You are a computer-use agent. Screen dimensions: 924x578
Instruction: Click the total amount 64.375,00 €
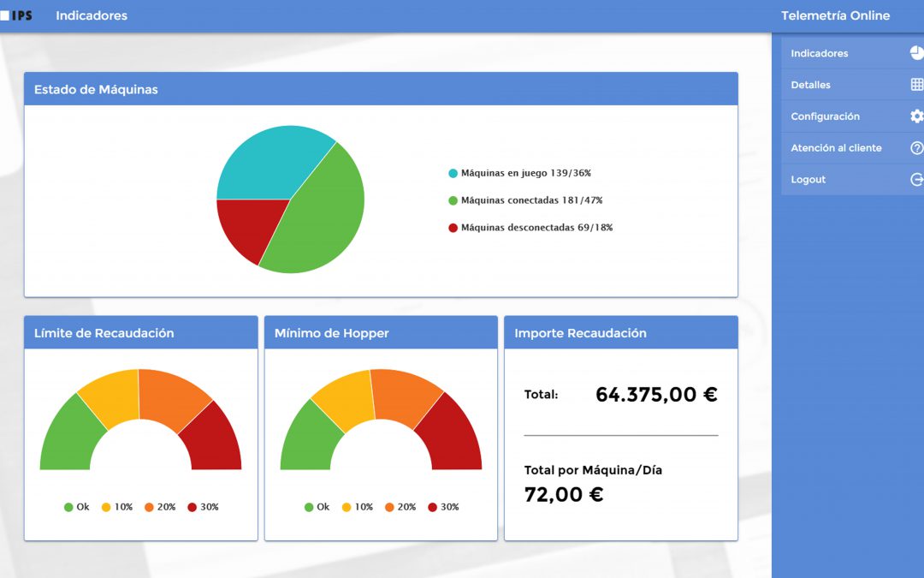point(656,394)
